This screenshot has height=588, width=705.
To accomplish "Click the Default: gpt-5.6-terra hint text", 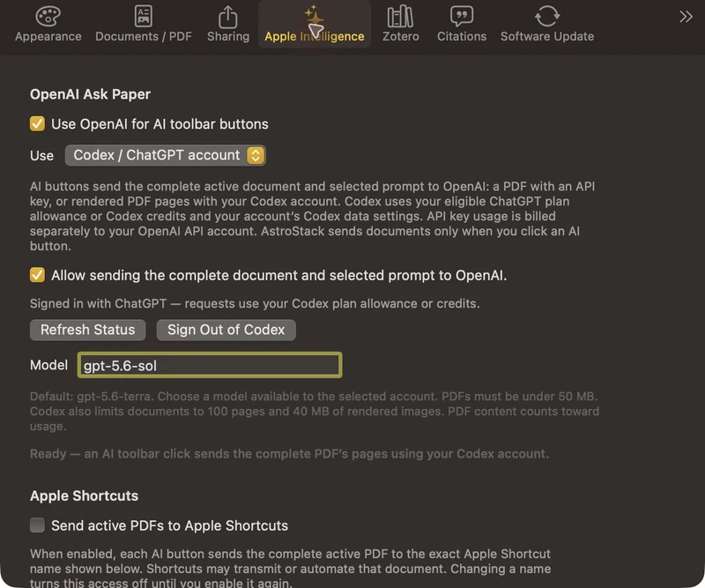I will click(315, 411).
